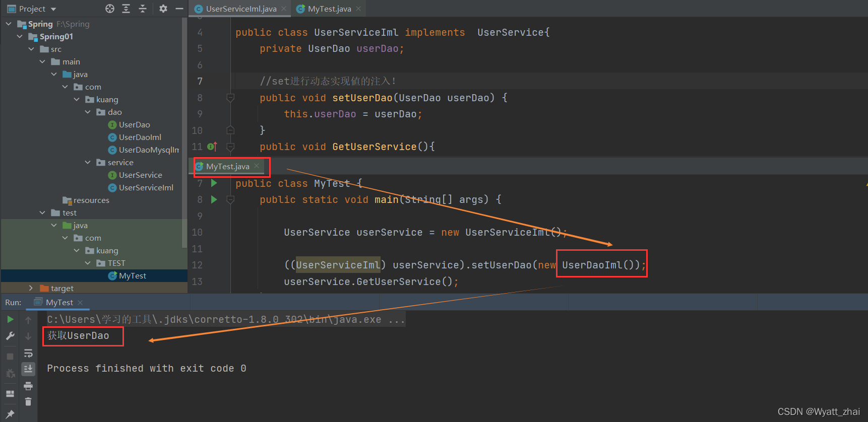
Task: Click the implements gutter icon on line 11
Action: tap(212, 147)
